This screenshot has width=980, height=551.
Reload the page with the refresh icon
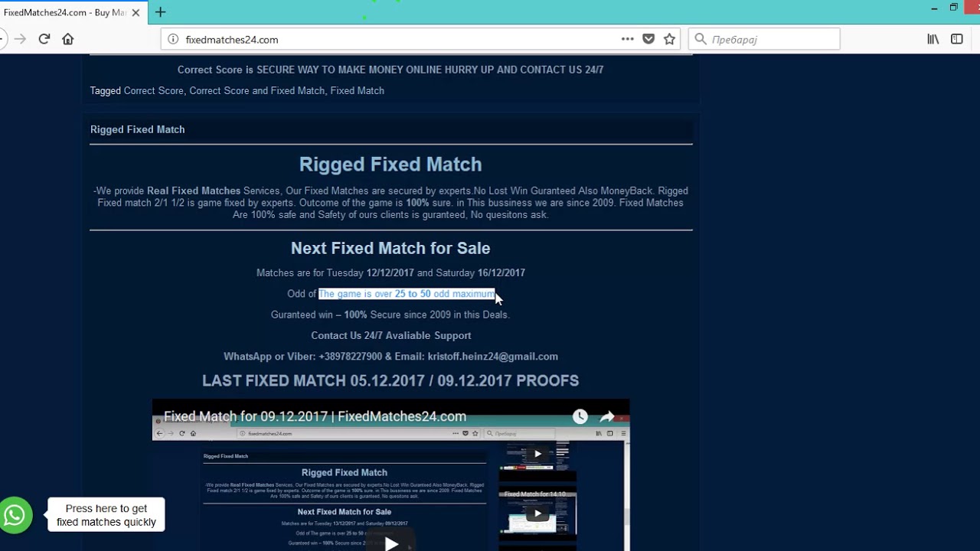(44, 39)
